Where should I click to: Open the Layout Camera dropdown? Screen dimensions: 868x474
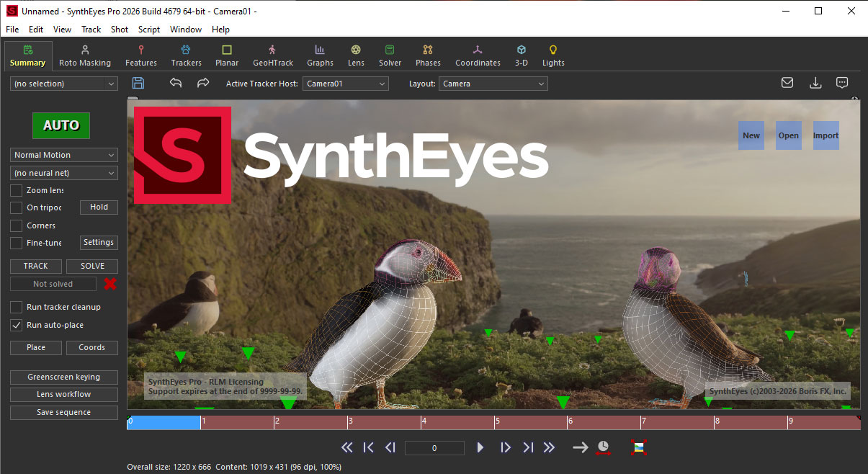(x=493, y=84)
